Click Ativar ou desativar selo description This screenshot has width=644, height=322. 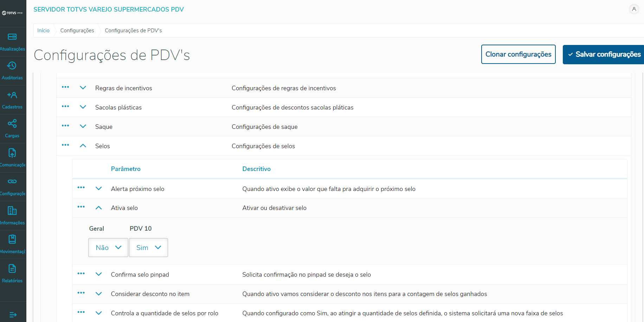275,208
